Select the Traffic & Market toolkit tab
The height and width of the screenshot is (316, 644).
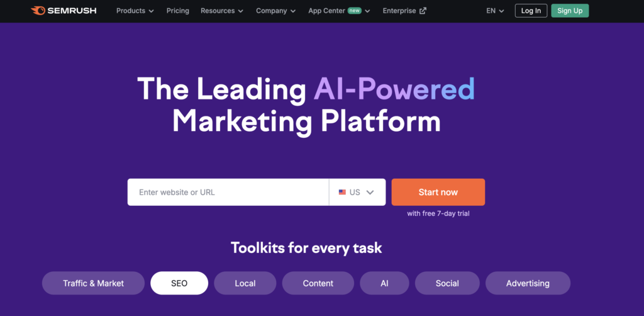click(93, 283)
